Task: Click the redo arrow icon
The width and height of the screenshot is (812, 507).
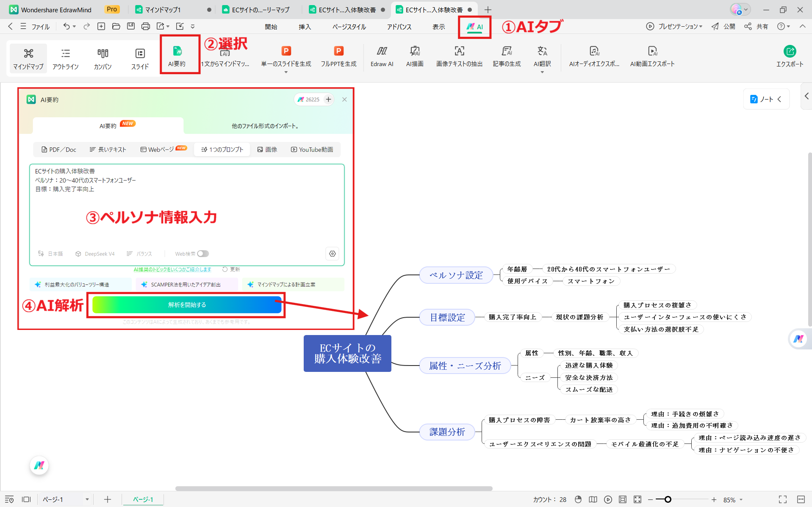Action: 86,26
